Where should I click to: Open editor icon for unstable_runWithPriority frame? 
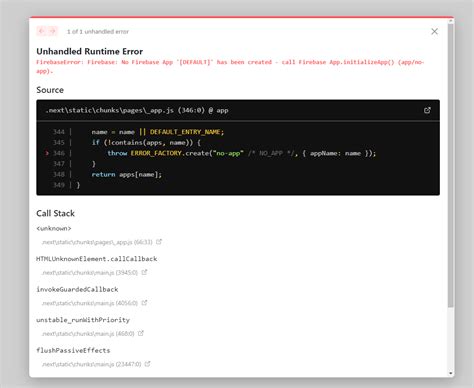click(141, 333)
